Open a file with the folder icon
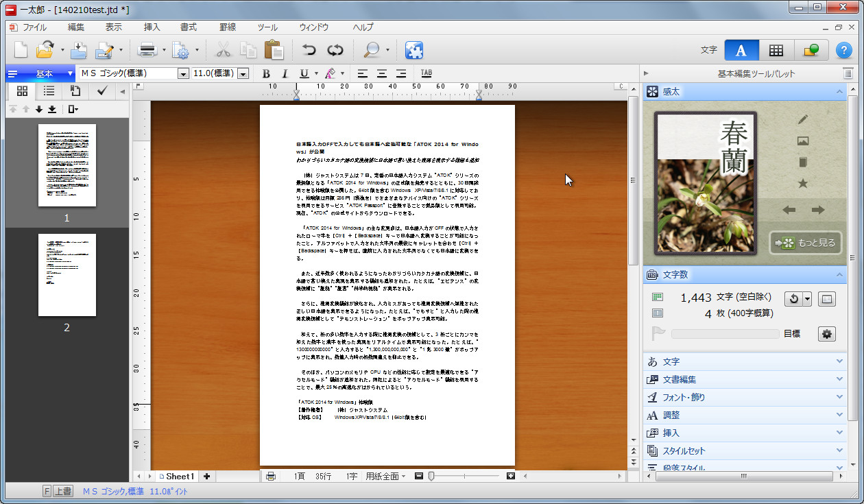This screenshot has width=864, height=504. pos(45,50)
